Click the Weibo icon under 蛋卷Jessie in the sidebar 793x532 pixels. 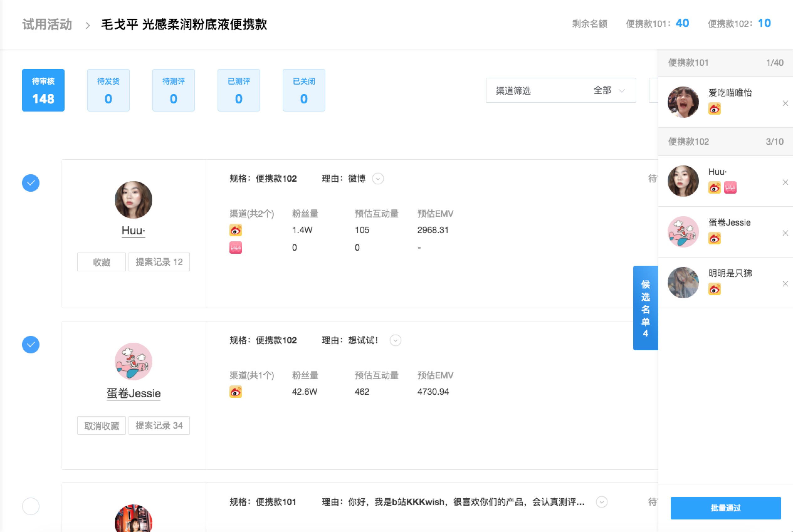715,238
